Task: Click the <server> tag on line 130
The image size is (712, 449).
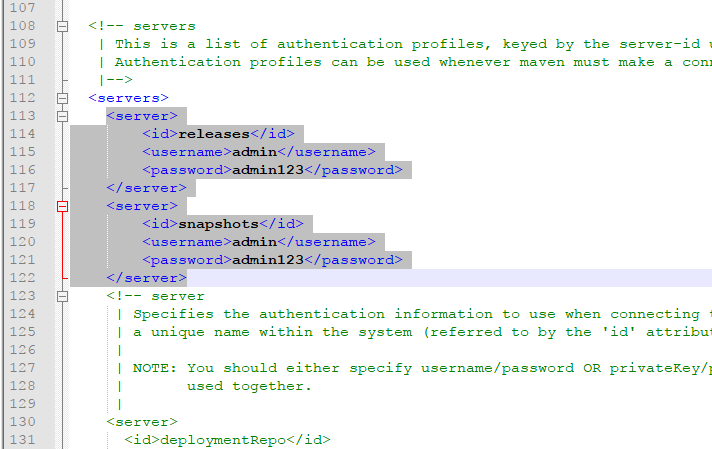Action: pos(142,422)
